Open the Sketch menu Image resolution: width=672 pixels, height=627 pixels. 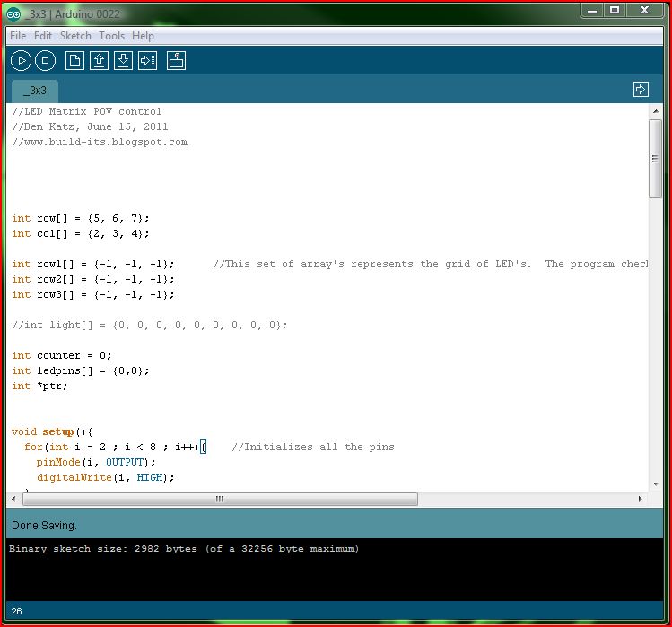[x=75, y=36]
